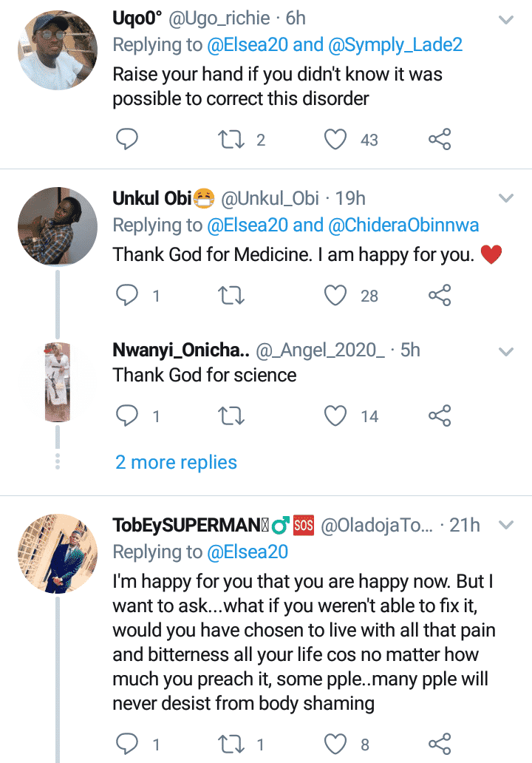Open the dropdown arrow on Nwanyi_Onicha's reply

coord(506,352)
